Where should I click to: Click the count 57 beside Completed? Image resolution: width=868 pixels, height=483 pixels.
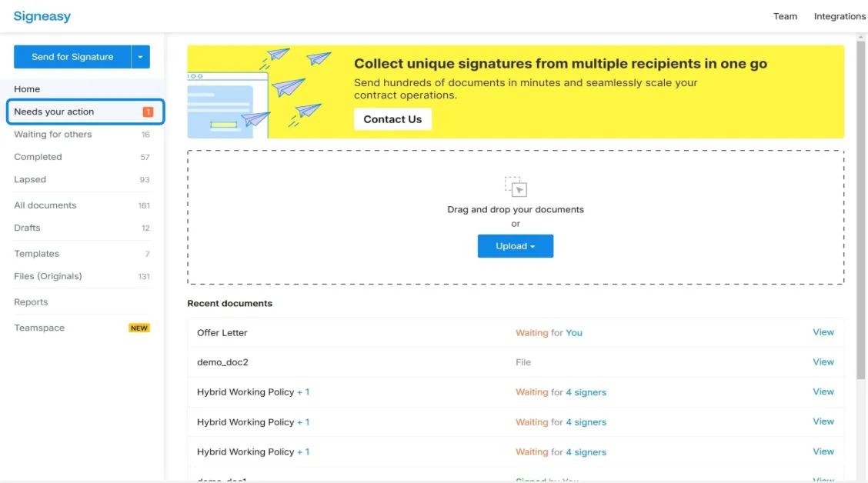tap(145, 158)
